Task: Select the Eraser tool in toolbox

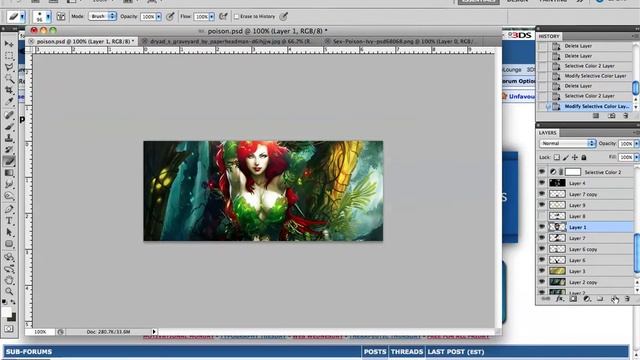Action: [9, 161]
